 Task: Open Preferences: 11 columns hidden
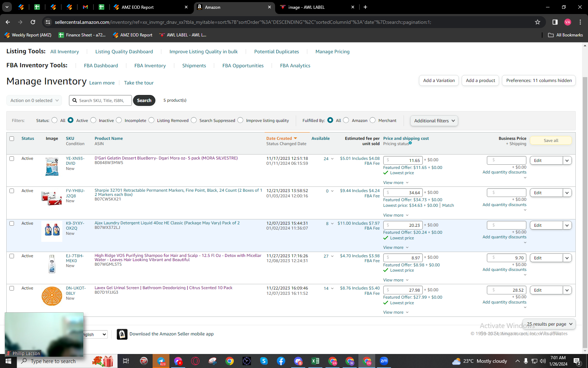[539, 81]
